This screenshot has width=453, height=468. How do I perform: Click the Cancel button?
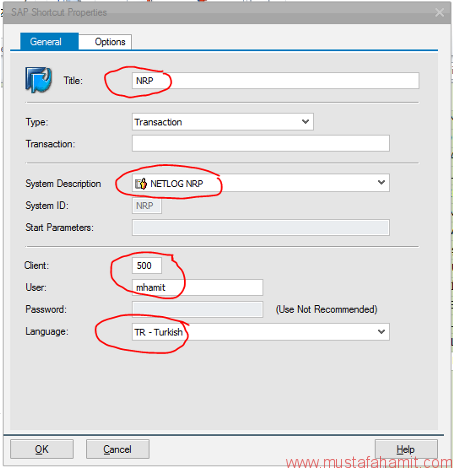(x=118, y=449)
